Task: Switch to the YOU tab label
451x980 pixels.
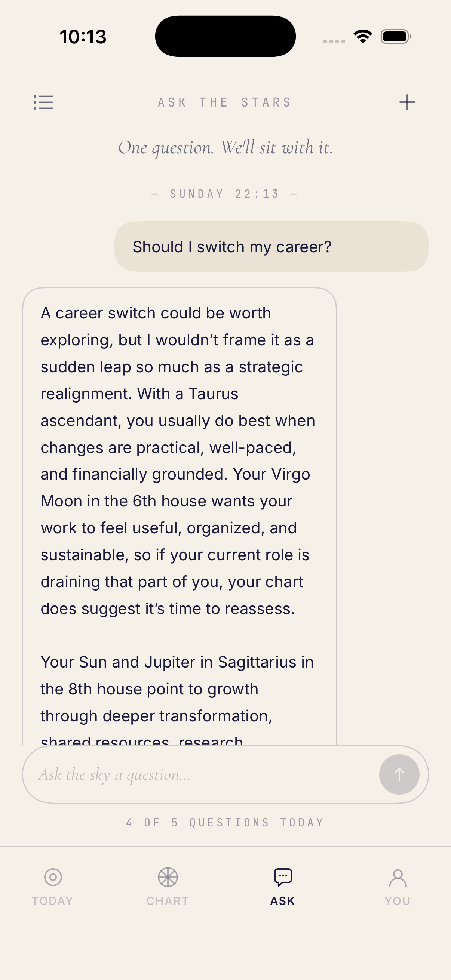Action: pos(398,900)
